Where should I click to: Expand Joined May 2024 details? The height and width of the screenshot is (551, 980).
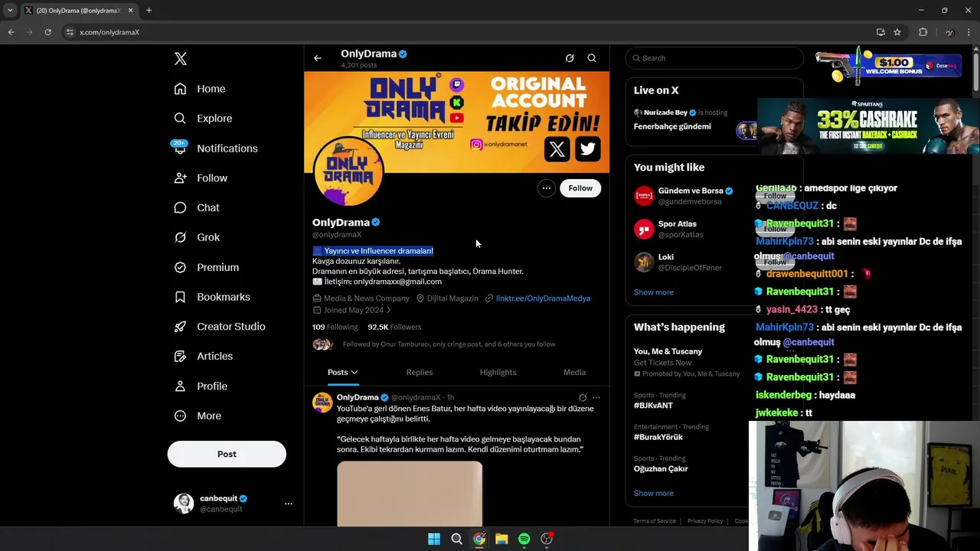point(352,310)
